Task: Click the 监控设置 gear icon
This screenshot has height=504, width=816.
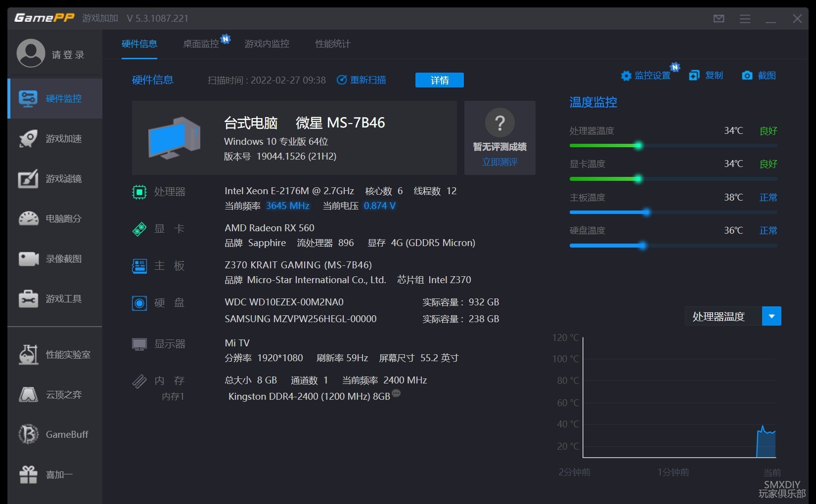Action: (626, 76)
